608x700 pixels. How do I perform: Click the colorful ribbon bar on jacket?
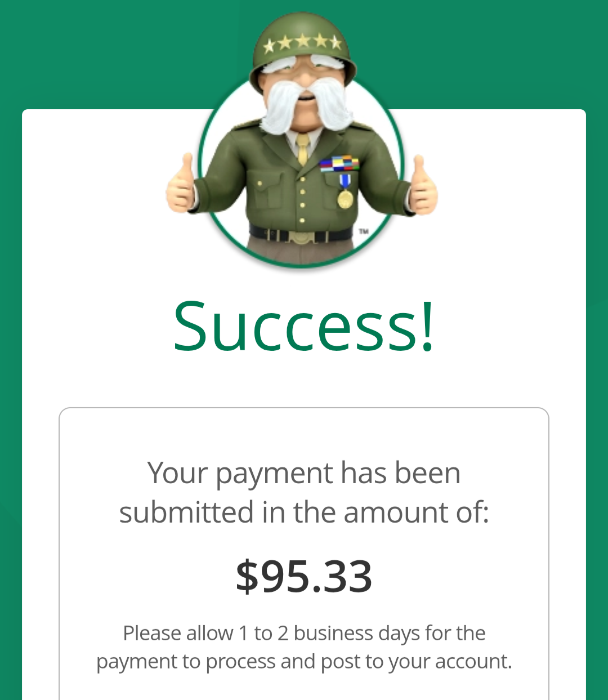click(339, 164)
